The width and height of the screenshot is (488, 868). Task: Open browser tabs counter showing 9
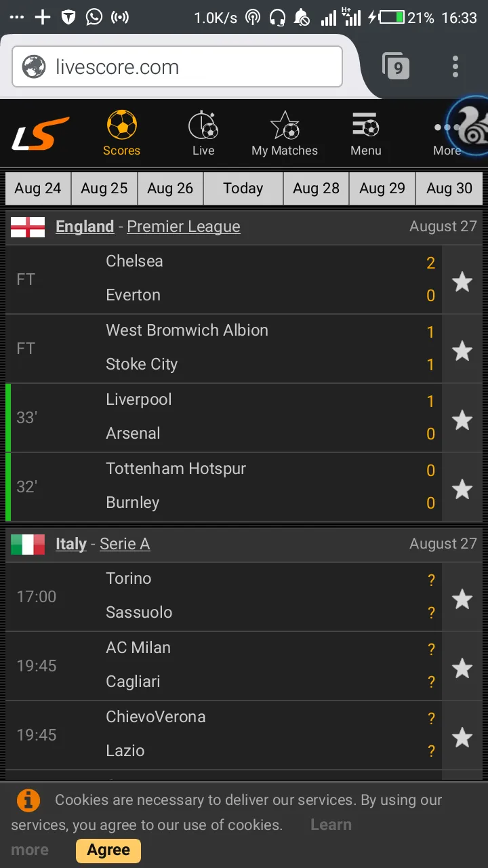tap(396, 66)
